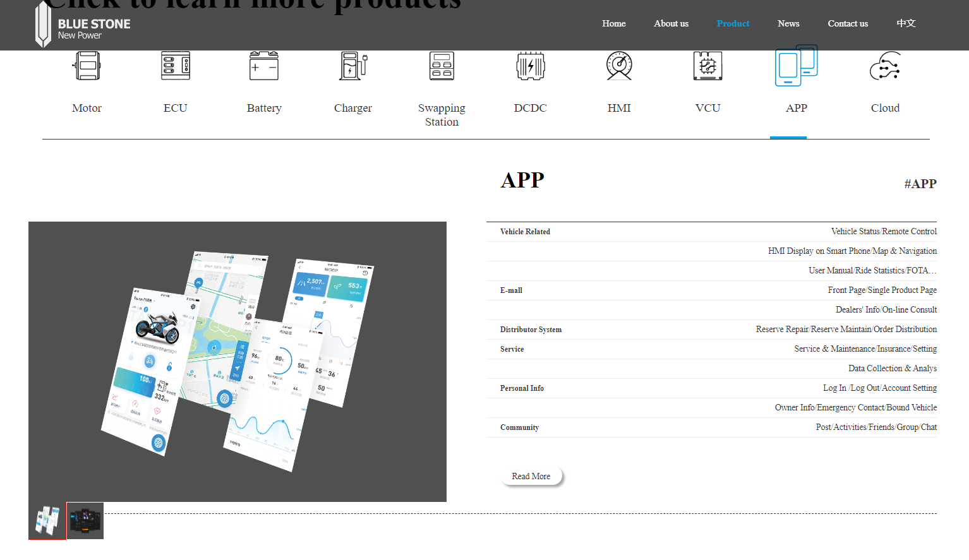
Task: Open the Contact us page
Action: pos(848,23)
